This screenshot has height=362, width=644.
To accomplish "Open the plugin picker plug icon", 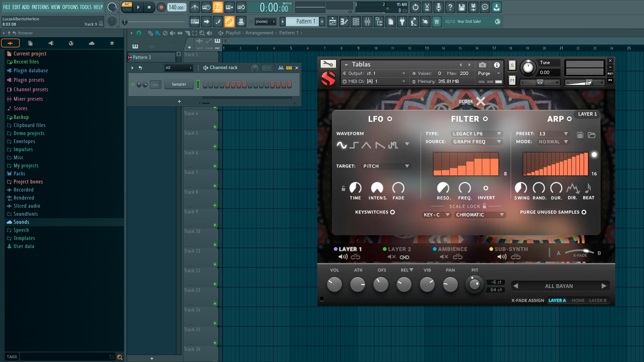I will 402,21.
